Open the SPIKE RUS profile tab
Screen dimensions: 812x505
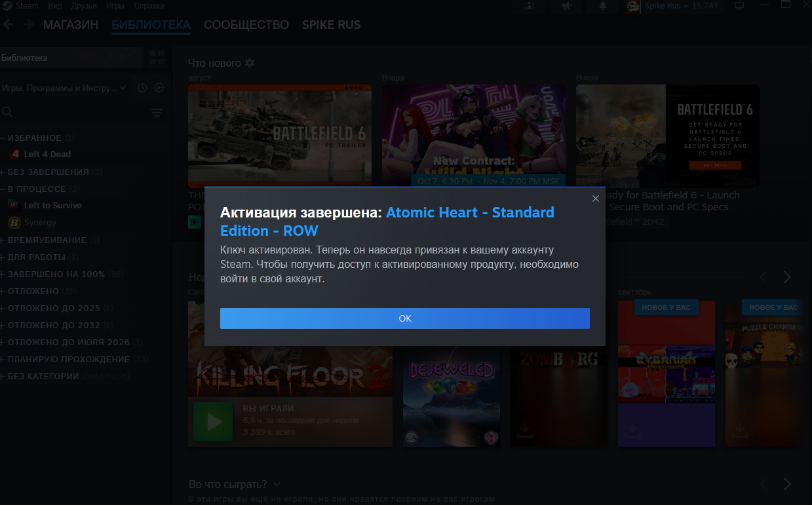pyautogui.click(x=332, y=25)
